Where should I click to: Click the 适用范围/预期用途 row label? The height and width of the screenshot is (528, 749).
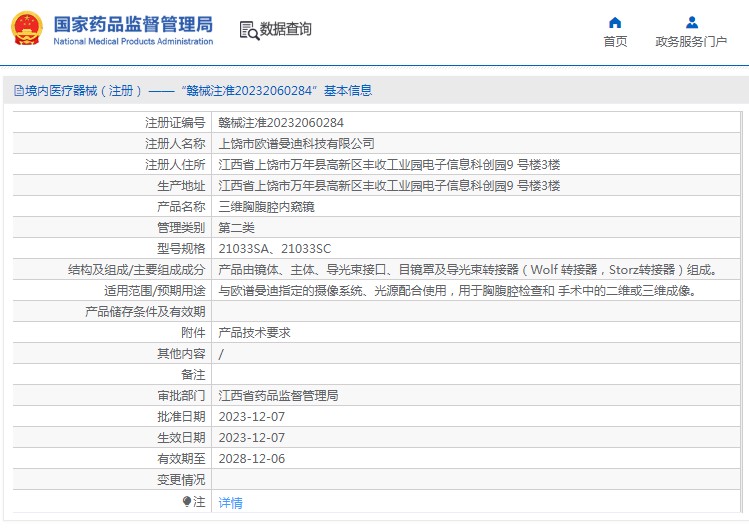[155, 291]
